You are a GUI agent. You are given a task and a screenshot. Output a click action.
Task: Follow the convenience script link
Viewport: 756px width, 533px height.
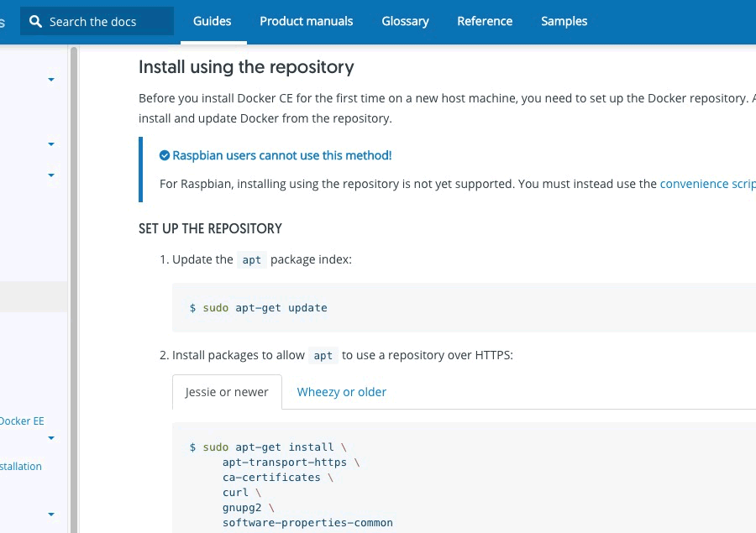point(707,184)
